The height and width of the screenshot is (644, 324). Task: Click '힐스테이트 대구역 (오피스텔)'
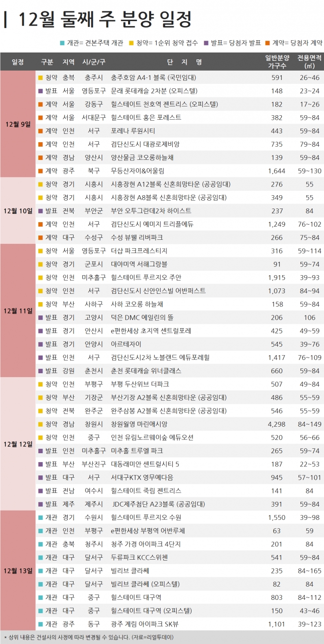152,611
